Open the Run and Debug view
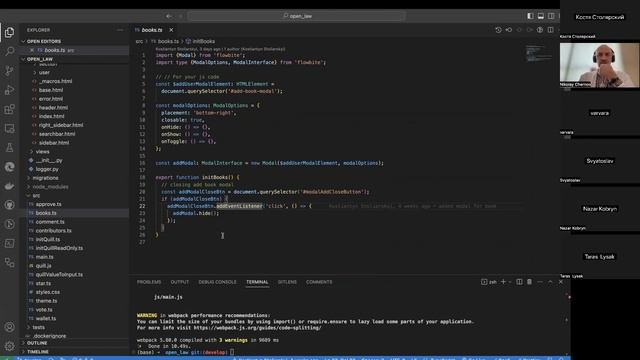The height and width of the screenshot is (360, 640). (9, 90)
